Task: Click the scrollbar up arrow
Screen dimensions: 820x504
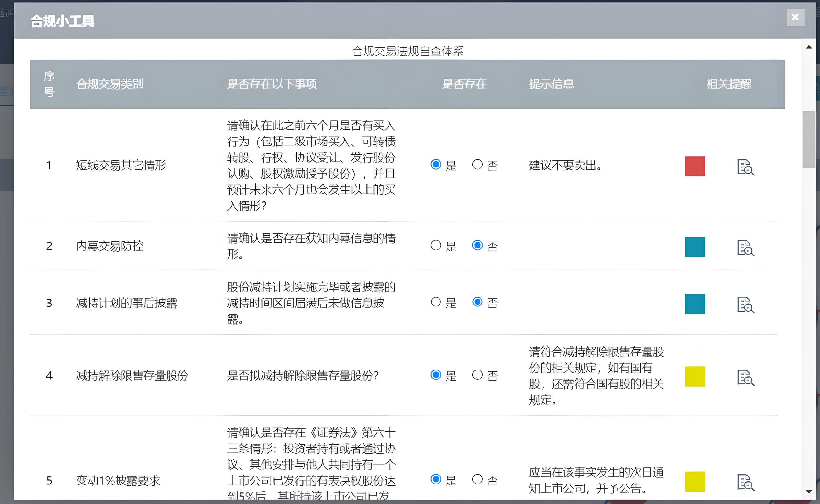Action: [809, 47]
